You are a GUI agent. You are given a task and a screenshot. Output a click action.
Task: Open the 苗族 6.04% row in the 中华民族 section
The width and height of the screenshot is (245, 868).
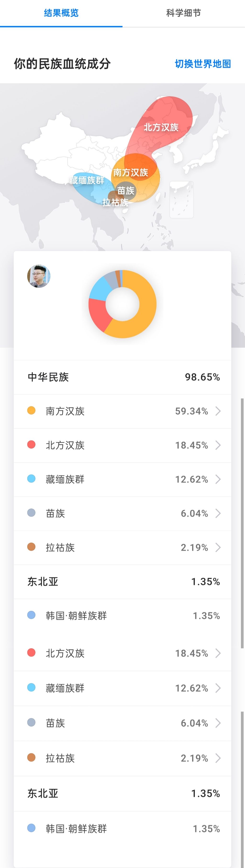point(122,513)
